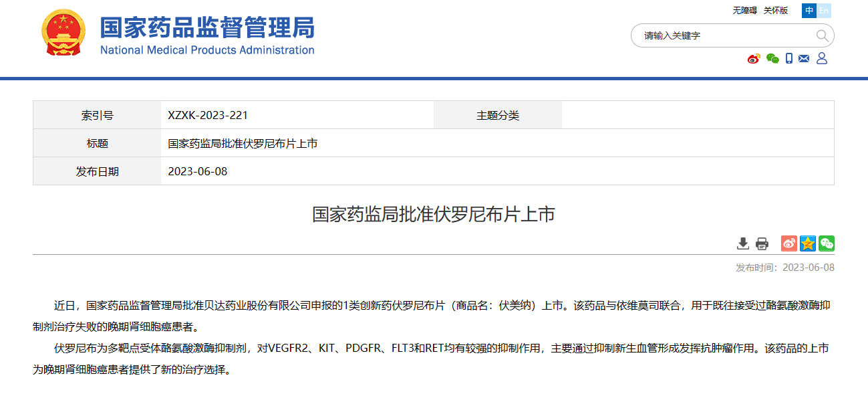Open the Weibo icon in the header
868x402 pixels.
(x=754, y=59)
